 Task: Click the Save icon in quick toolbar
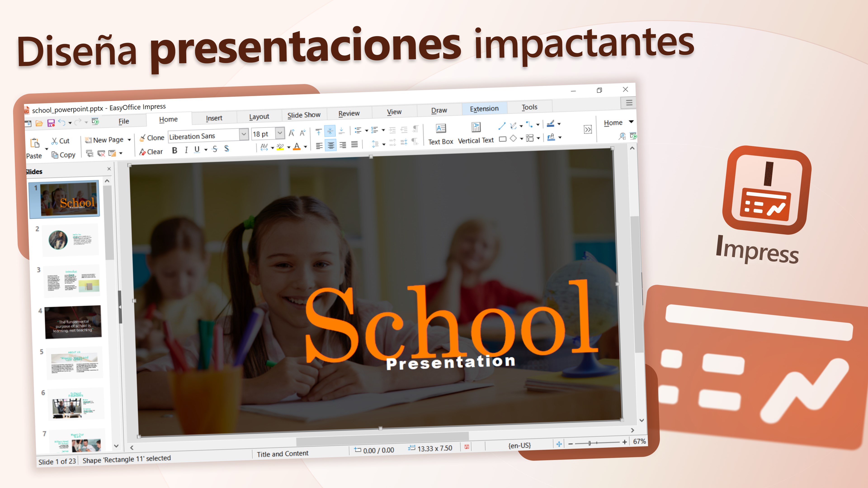pyautogui.click(x=51, y=123)
